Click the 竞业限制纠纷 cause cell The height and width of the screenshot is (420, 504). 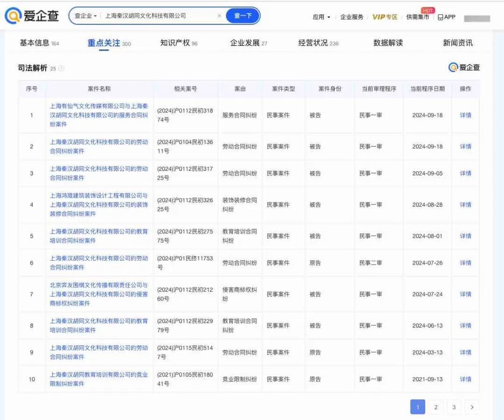240,379
